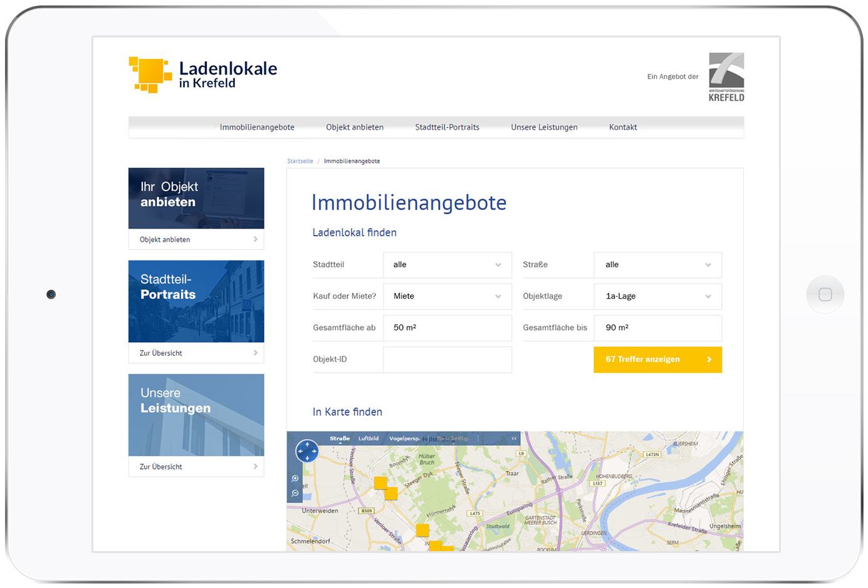The image size is (868, 588).
Task: Open Unsere Leistungen in the navigation bar
Action: pyautogui.click(x=545, y=127)
